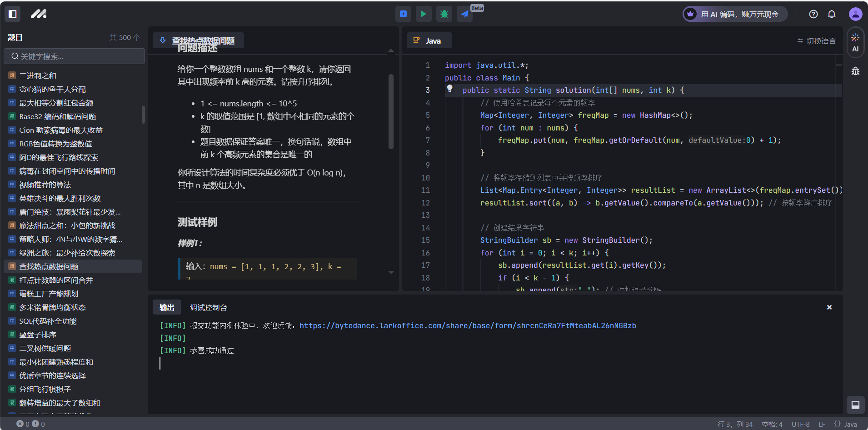Screen dimensions: 868x430
Task: Open the bytedance larkoffice feedback link
Action: [468, 325]
